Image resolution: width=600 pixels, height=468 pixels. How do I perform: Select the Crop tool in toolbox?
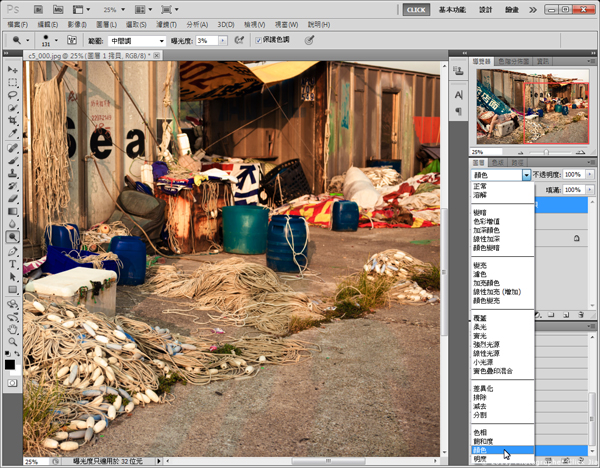pyautogui.click(x=13, y=121)
